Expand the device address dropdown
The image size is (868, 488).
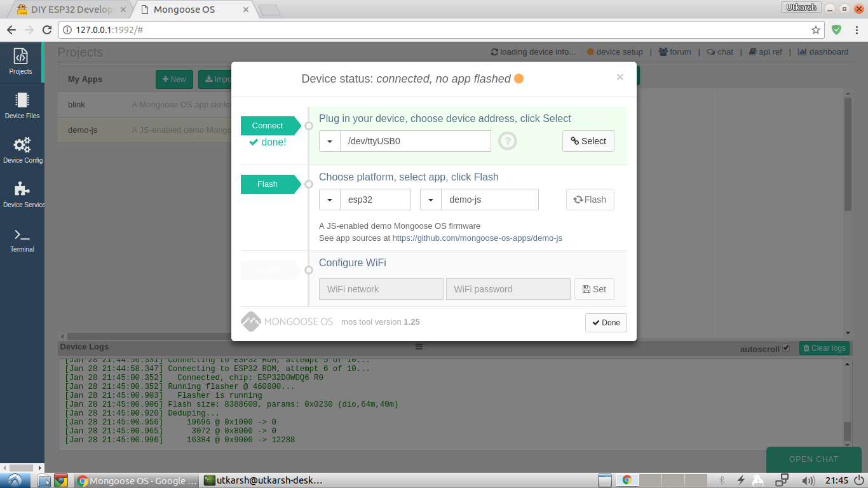coord(330,141)
